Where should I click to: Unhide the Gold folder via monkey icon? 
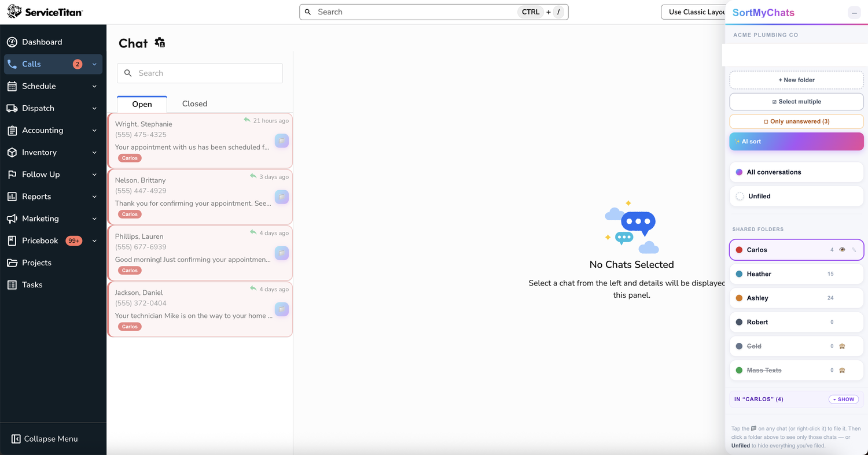[842, 346]
